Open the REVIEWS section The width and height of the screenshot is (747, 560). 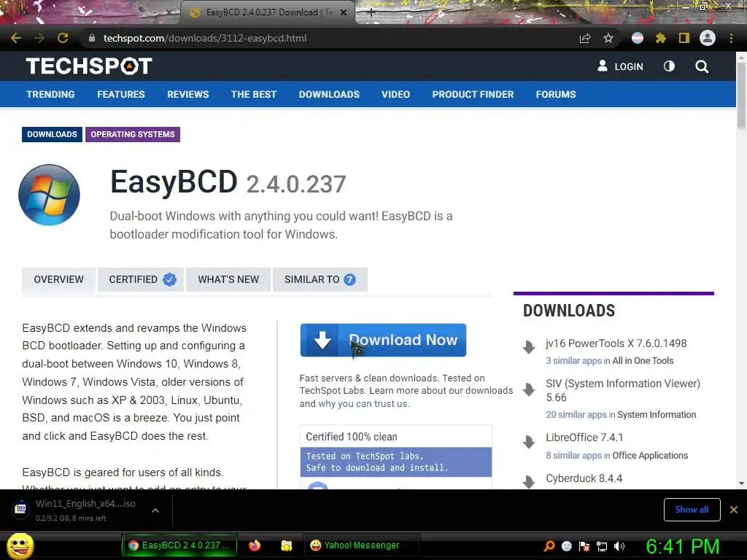pos(187,94)
